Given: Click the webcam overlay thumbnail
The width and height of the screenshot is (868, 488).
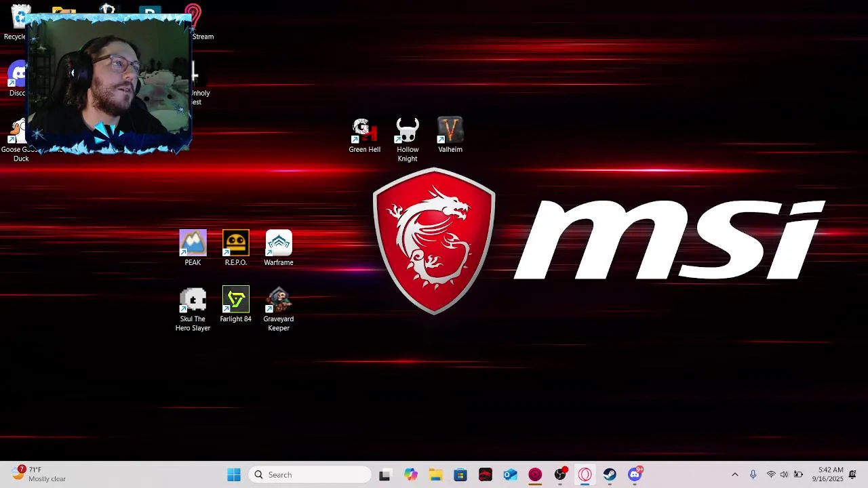Looking at the screenshot, I should [108, 83].
